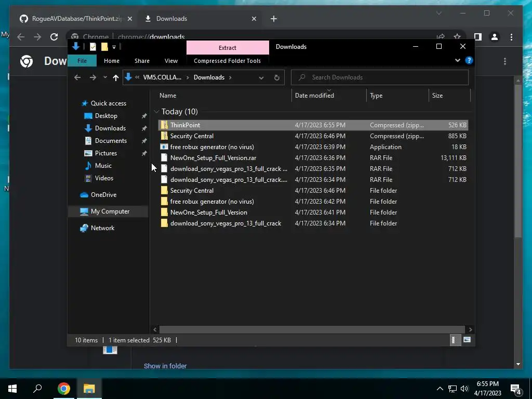Expand Downloads breadcrumb chevron
The image size is (532, 399).
pos(230,77)
